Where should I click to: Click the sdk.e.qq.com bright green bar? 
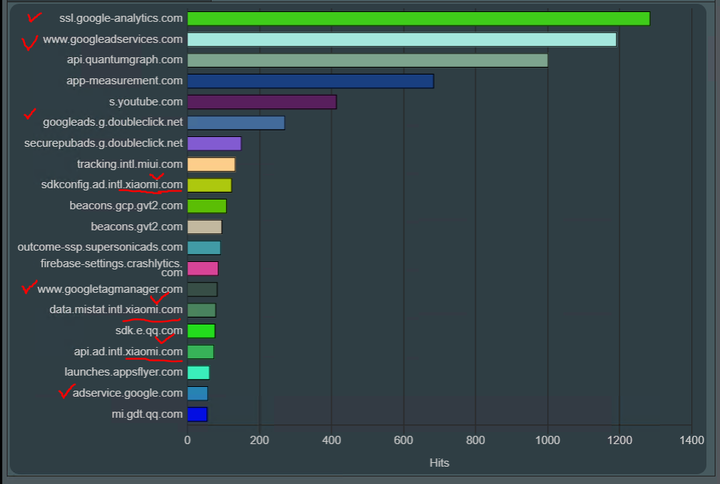pos(201,331)
